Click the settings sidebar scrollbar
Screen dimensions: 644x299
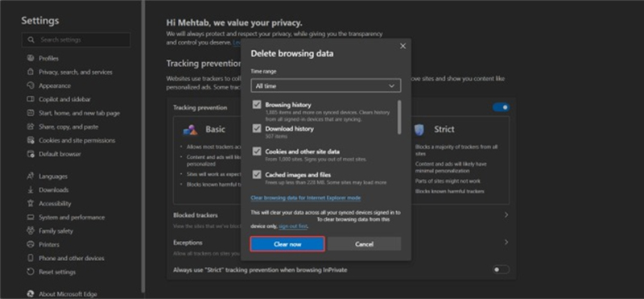coord(142,146)
